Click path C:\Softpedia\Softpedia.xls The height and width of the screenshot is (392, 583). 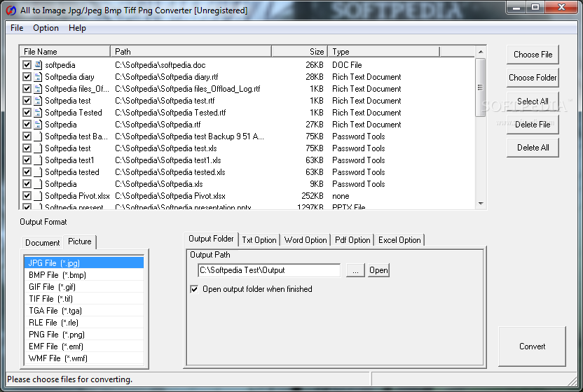(x=159, y=184)
